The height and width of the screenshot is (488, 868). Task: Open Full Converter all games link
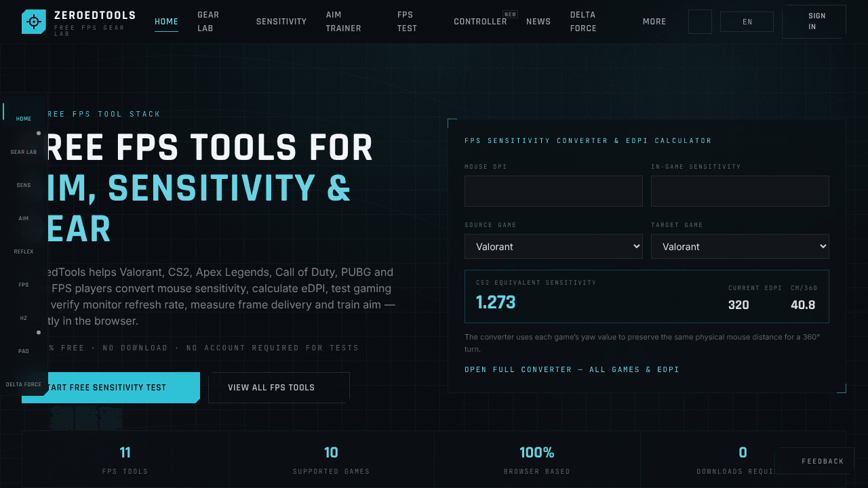click(x=572, y=369)
